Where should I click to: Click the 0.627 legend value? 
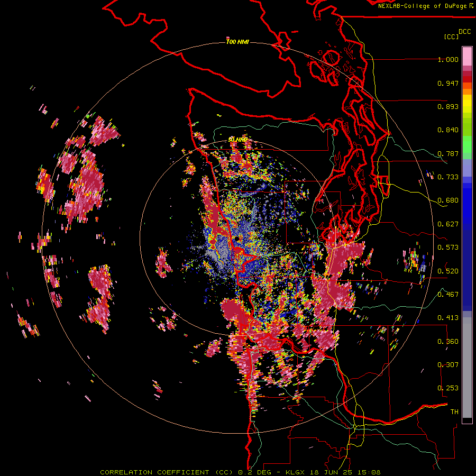coord(448,224)
